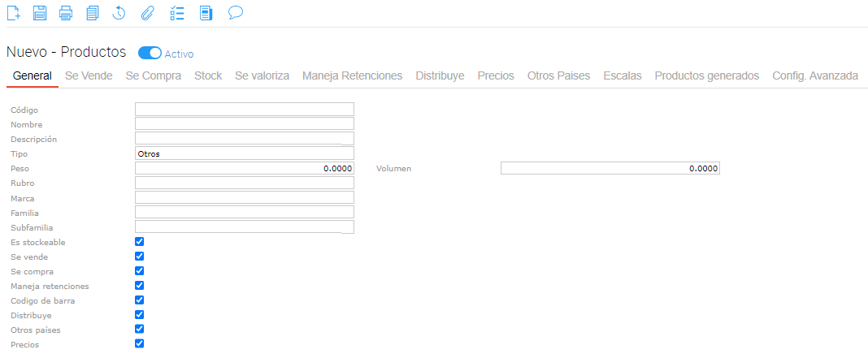Click the paperclip attachment icon
The image size is (868, 358).
[x=146, y=13]
